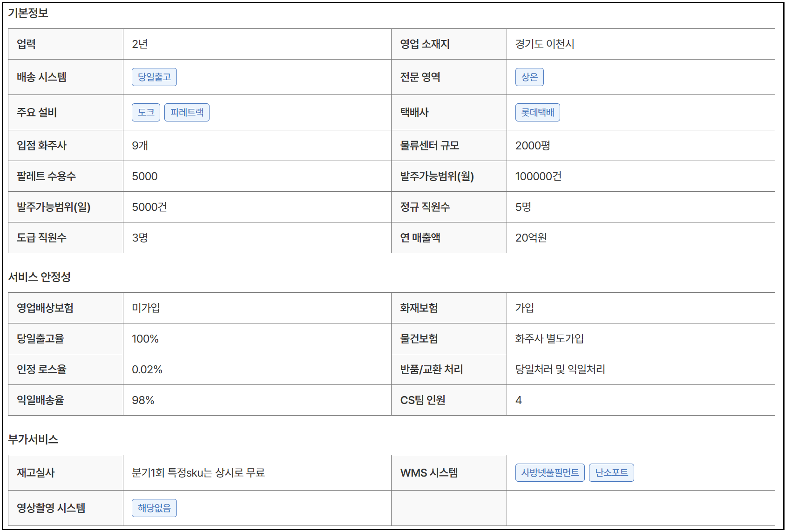Click the 서비스 안정성 section heading

[40, 277]
